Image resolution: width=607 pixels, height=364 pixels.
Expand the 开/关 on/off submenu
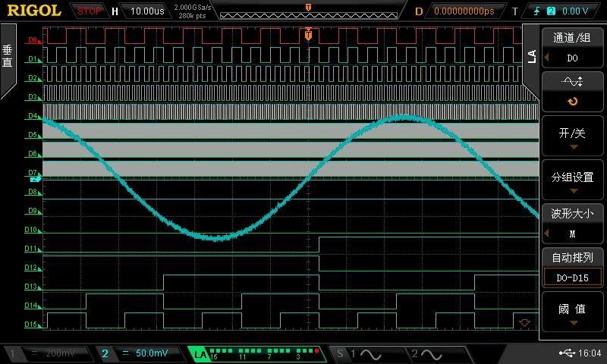[572, 136]
